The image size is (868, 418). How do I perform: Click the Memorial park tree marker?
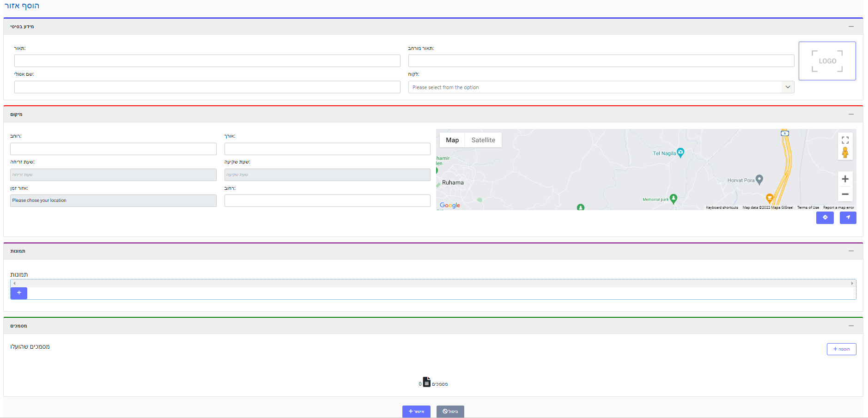[x=673, y=198]
